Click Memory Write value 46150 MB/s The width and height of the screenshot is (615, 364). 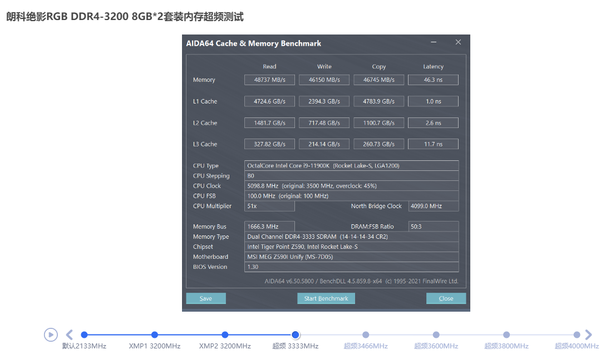pos(324,80)
